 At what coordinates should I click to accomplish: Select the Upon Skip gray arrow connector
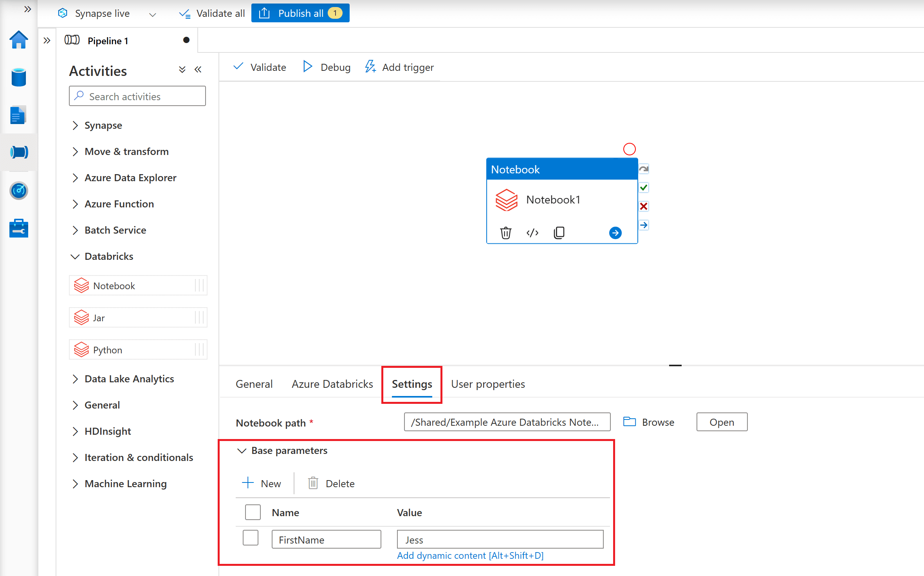(644, 169)
